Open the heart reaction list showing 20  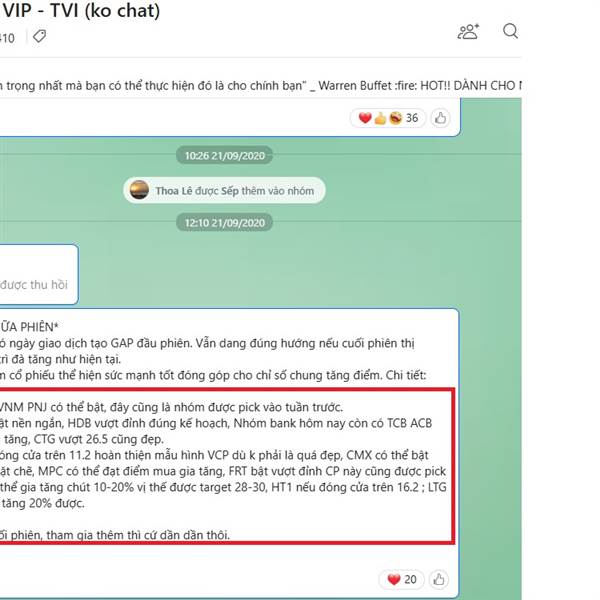(401, 579)
